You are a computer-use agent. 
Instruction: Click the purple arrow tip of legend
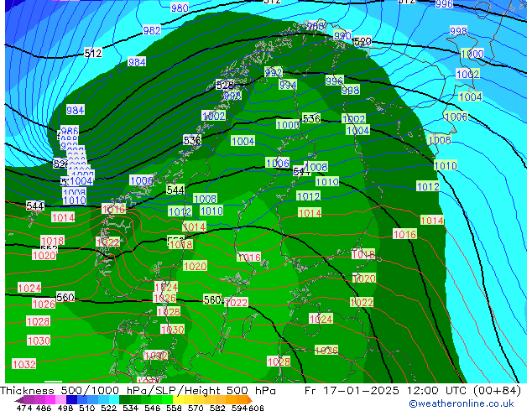pyautogui.click(x=19, y=400)
